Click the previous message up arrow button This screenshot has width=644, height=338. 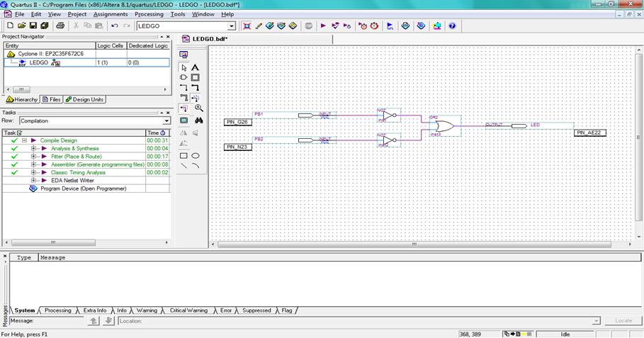94,321
